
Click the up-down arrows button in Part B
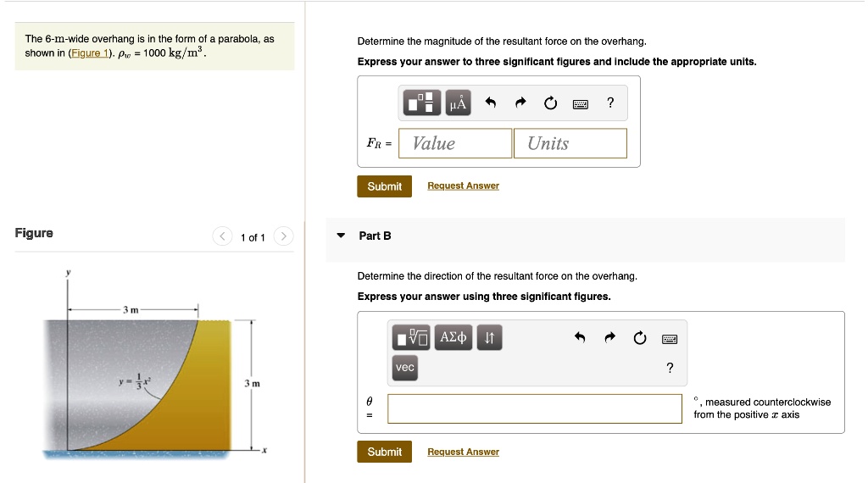tap(489, 338)
